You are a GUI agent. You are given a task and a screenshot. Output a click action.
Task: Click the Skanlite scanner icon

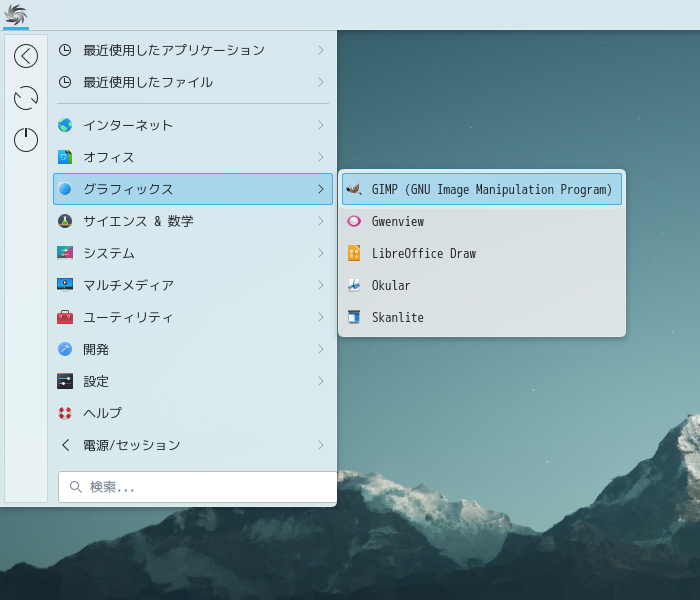[354, 317]
